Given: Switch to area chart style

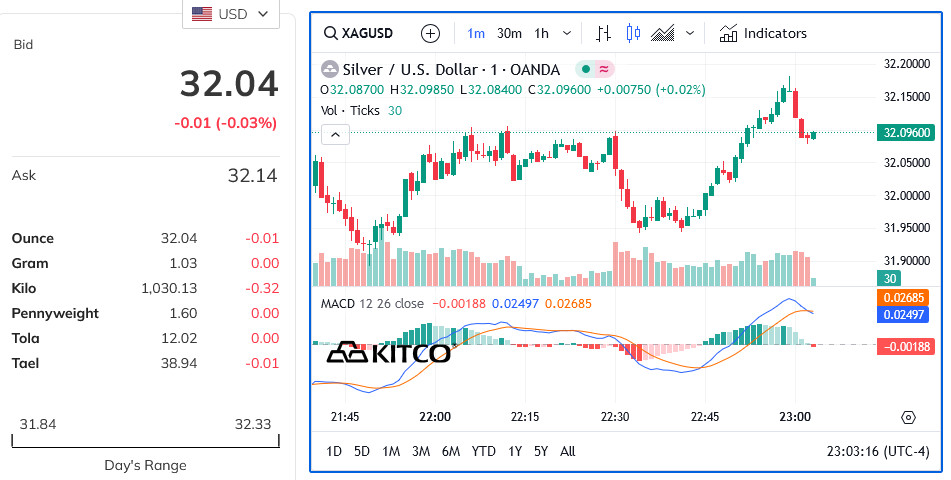Looking at the screenshot, I should pyautogui.click(x=662, y=33).
